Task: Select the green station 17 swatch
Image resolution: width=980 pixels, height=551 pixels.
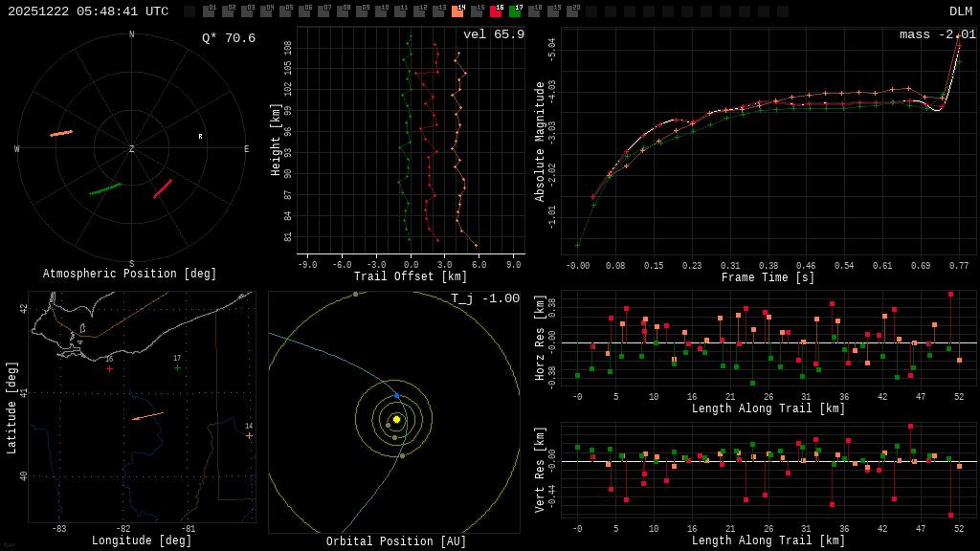Action: click(515, 11)
